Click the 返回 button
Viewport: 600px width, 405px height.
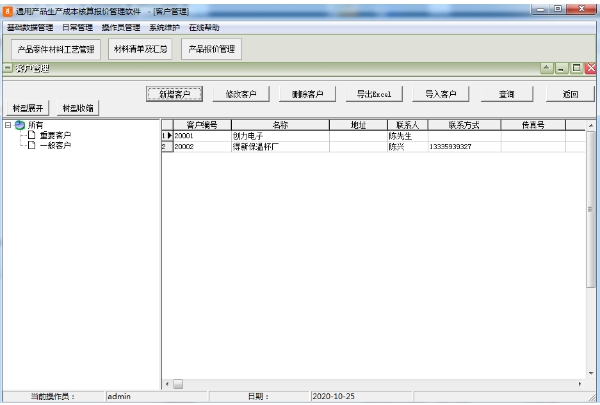click(570, 94)
